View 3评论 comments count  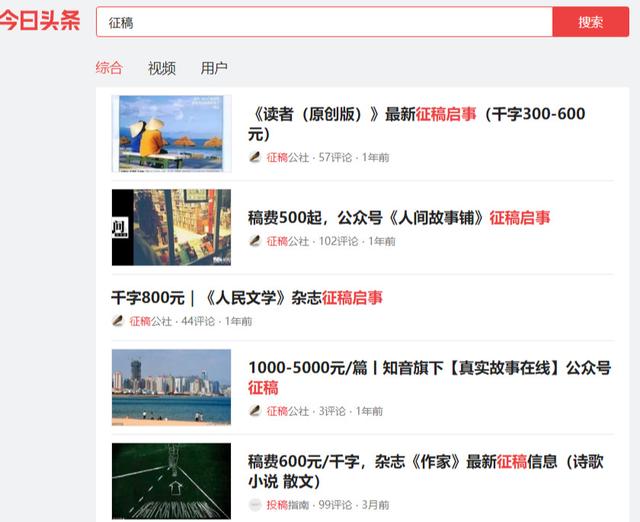[332, 411]
